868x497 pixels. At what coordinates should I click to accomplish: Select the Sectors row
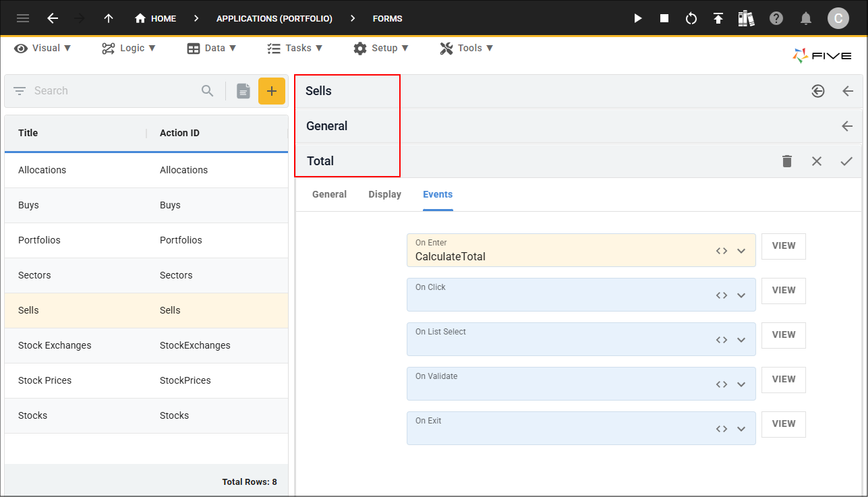(x=146, y=275)
